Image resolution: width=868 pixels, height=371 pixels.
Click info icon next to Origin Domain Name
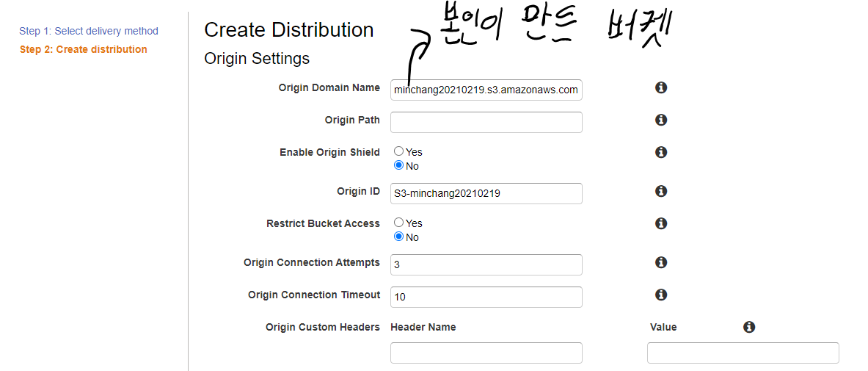tap(660, 87)
